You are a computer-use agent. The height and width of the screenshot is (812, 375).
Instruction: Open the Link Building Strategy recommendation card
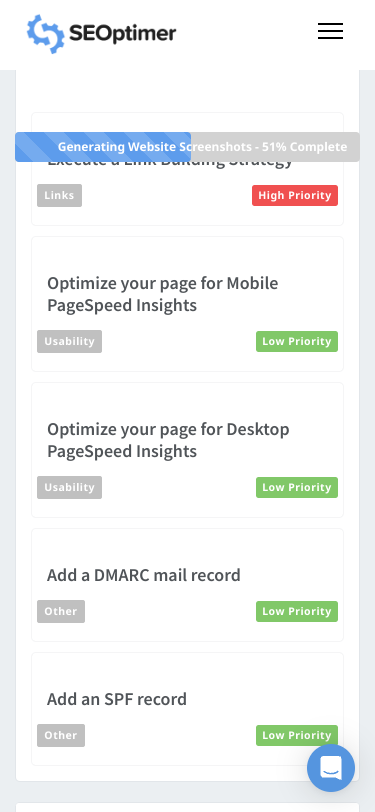[188, 169]
